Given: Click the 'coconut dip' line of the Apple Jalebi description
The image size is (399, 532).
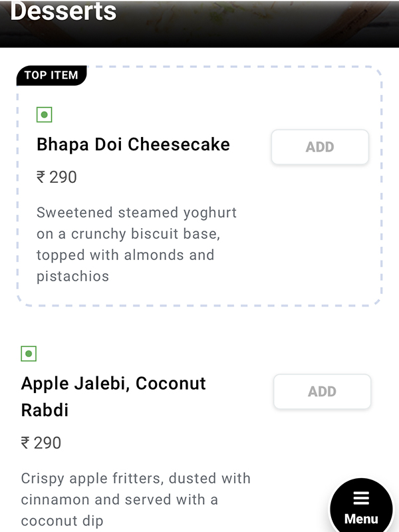Looking at the screenshot, I should (x=63, y=521).
